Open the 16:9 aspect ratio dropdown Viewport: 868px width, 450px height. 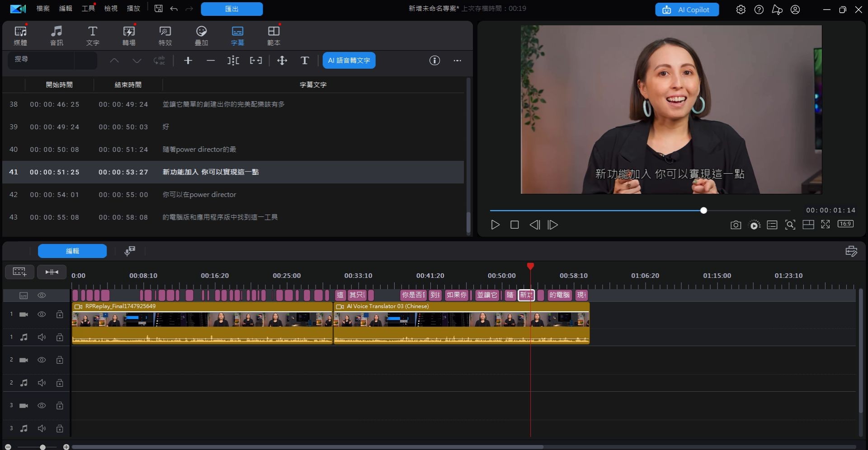(845, 224)
